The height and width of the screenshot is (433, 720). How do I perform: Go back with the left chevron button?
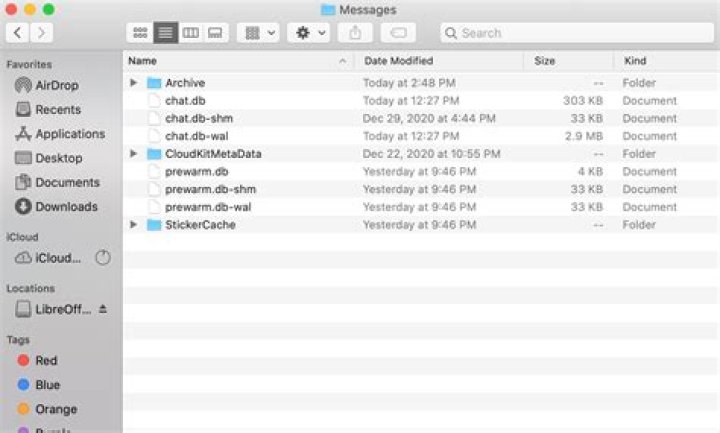coord(17,33)
